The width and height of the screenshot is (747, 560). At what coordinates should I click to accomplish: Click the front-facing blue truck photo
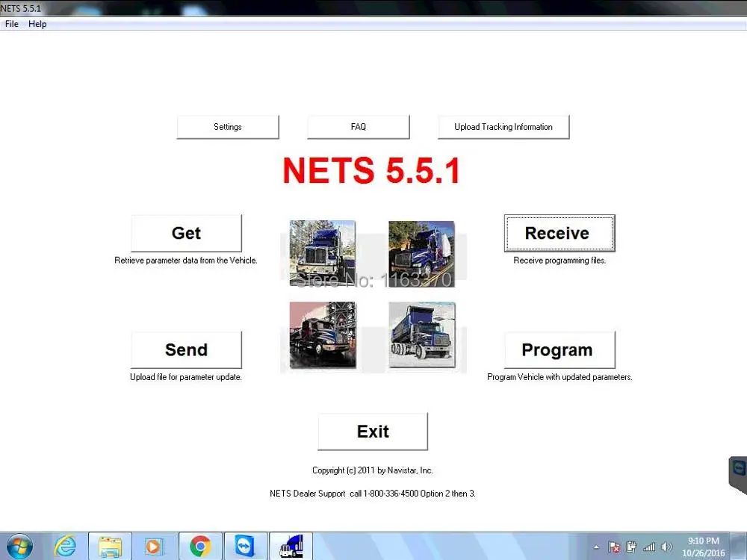click(x=323, y=253)
